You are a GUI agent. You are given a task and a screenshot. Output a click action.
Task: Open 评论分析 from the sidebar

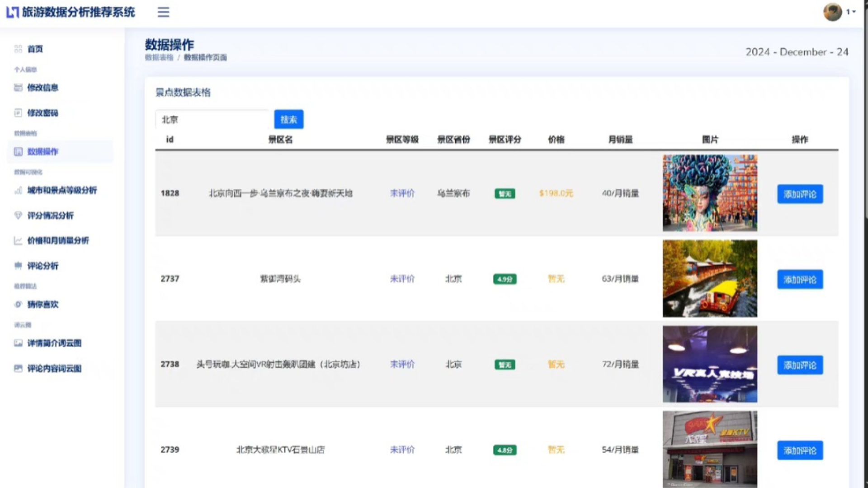coord(42,266)
